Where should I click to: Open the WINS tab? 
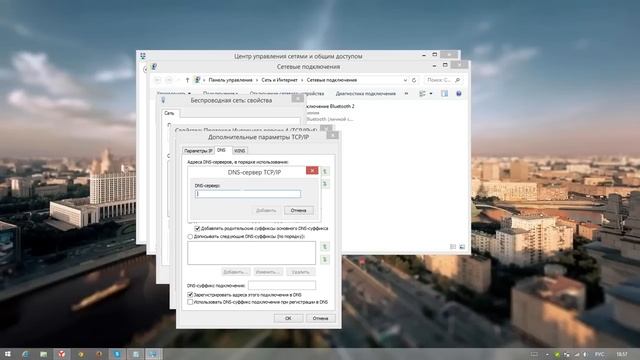click(240, 151)
